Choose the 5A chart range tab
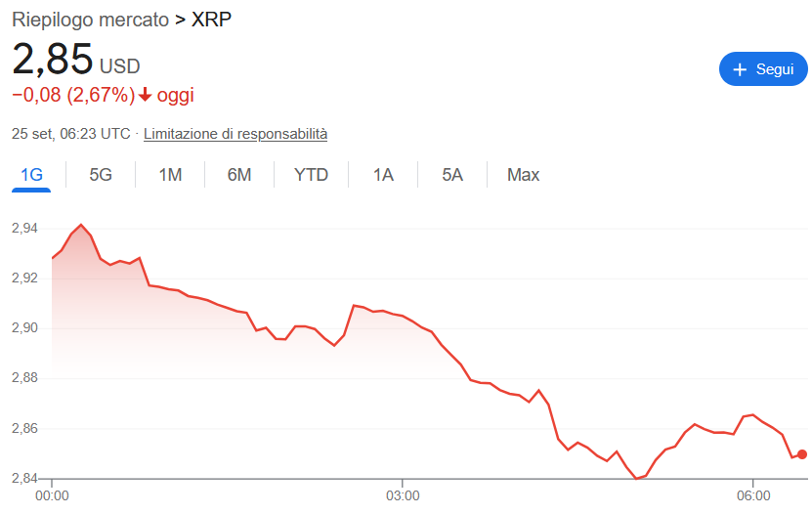The height and width of the screenshot is (514, 812). click(451, 175)
